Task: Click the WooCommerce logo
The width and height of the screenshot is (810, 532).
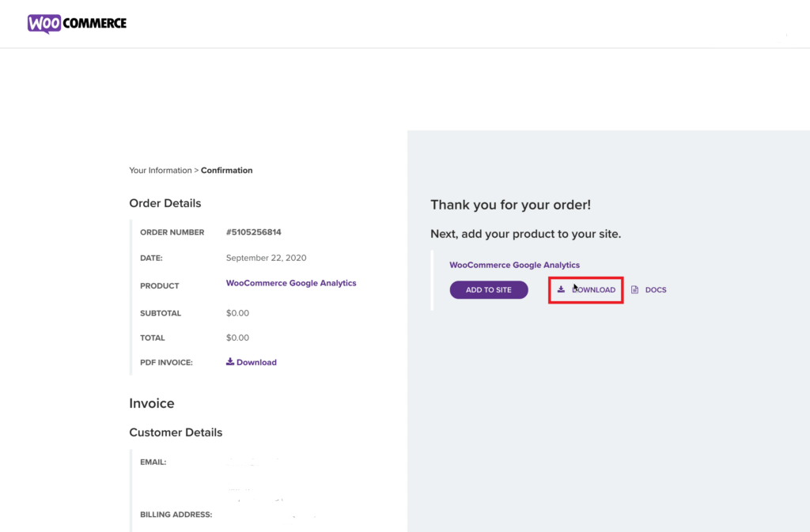Action: click(x=77, y=24)
